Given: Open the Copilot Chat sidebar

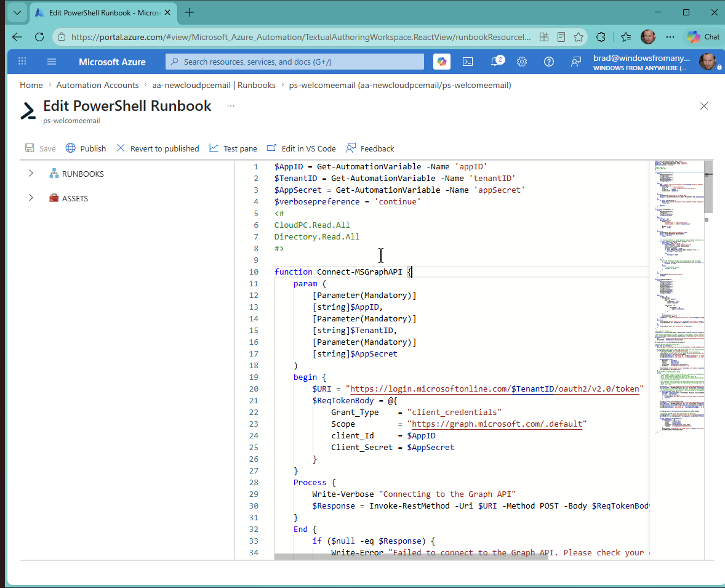Looking at the screenshot, I should tap(703, 37).
